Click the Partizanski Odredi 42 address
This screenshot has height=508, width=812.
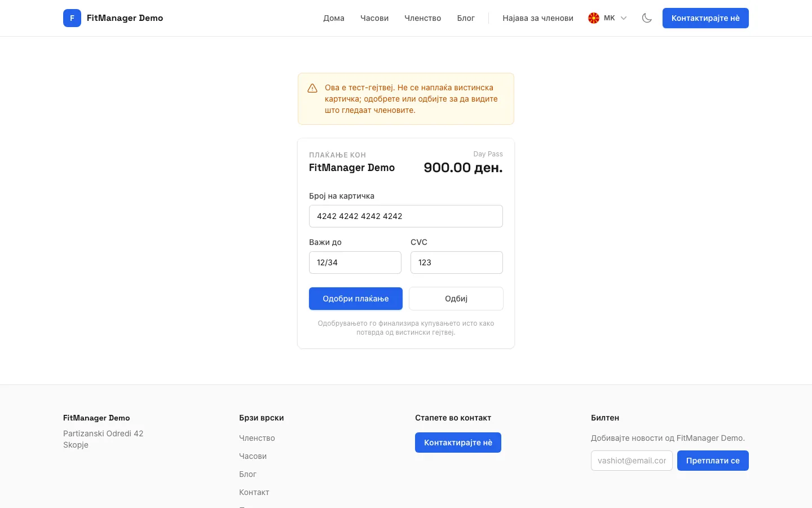pyautogui.click(x=103, y=433)
